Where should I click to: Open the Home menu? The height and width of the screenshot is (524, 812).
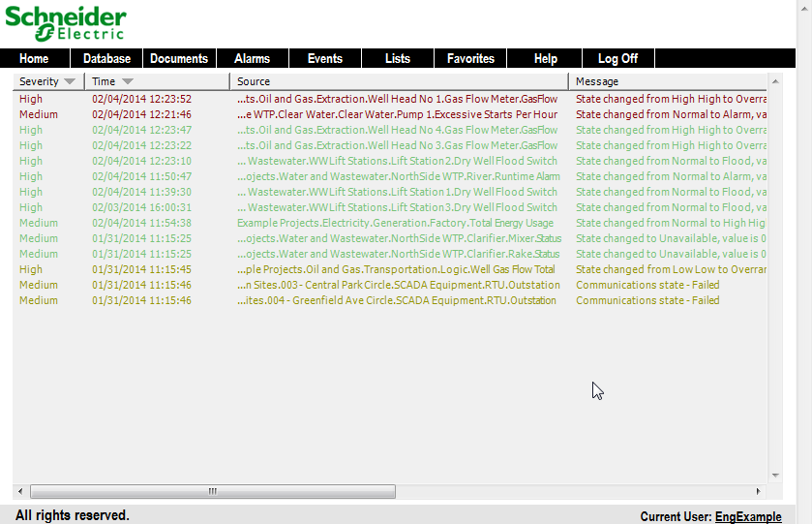[x=34, y=59]
